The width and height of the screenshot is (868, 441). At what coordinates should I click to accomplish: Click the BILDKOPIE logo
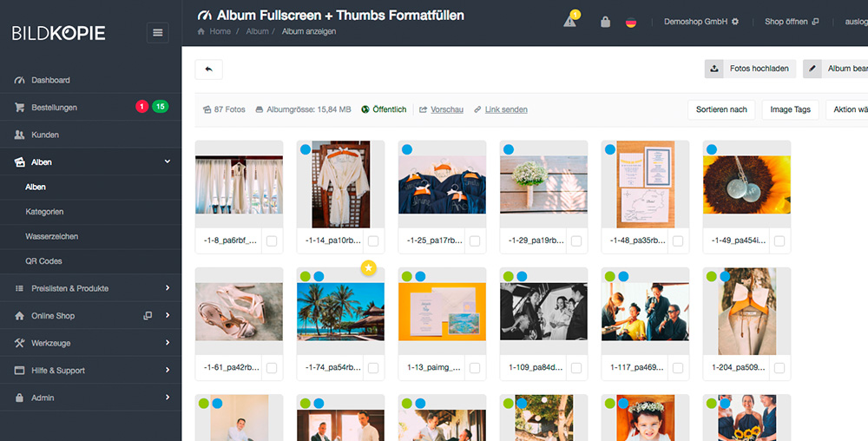pos(59,33)
